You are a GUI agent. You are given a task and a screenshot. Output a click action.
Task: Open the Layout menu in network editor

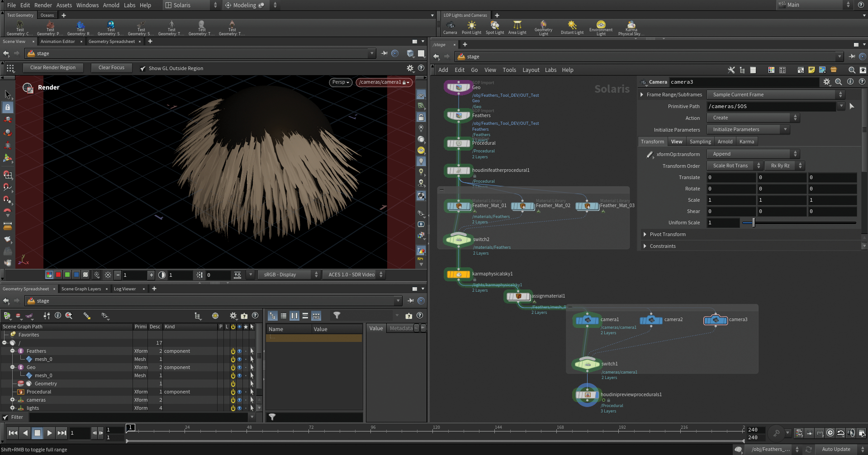(x=531, y=70)
